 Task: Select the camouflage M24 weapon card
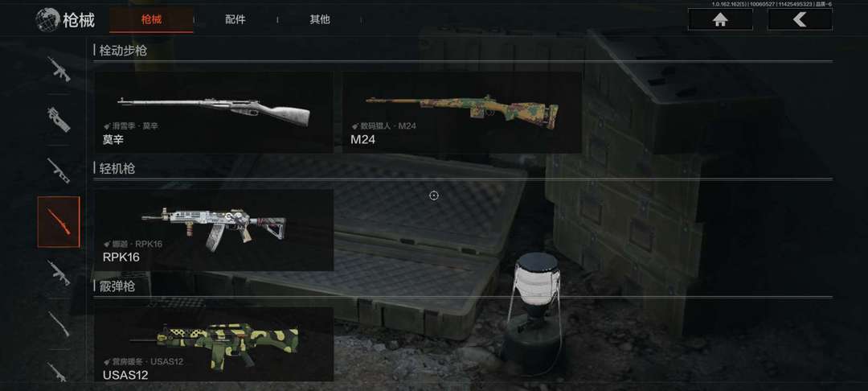tap(461, 112)
